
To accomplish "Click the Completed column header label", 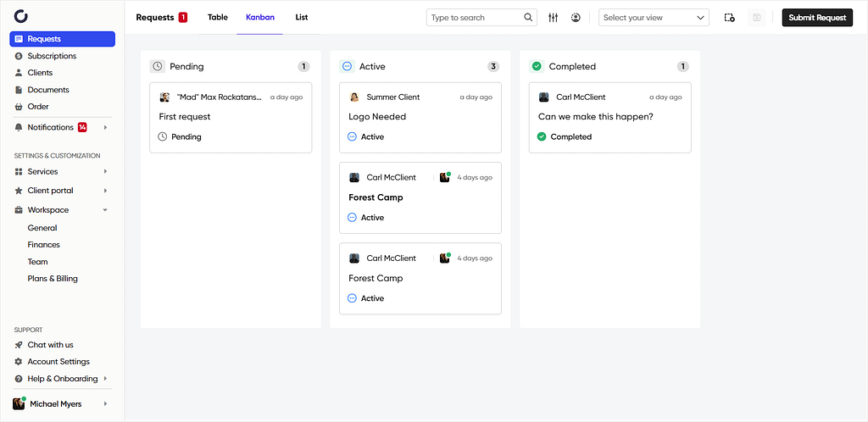I will (x=572, y=66).
